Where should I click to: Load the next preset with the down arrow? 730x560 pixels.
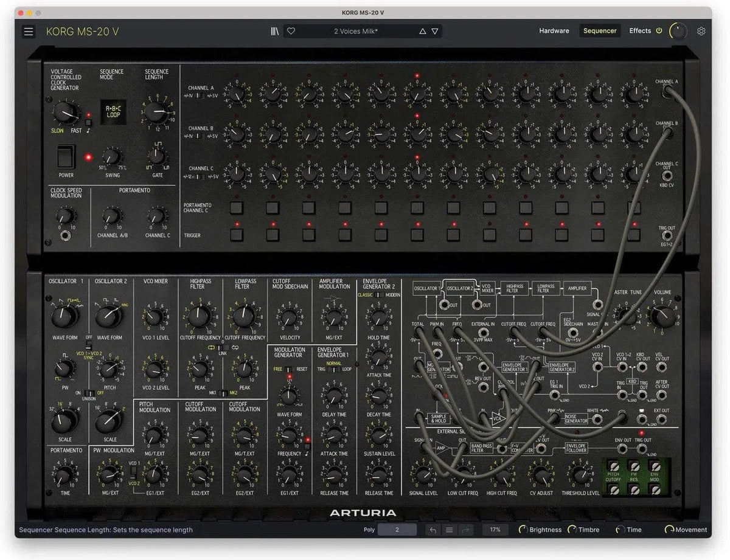(x=434, y=30)
